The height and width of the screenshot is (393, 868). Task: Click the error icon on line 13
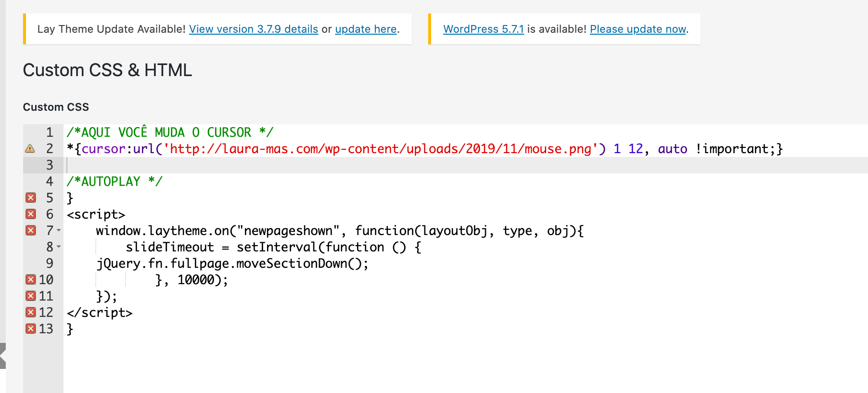pos(31,328)
